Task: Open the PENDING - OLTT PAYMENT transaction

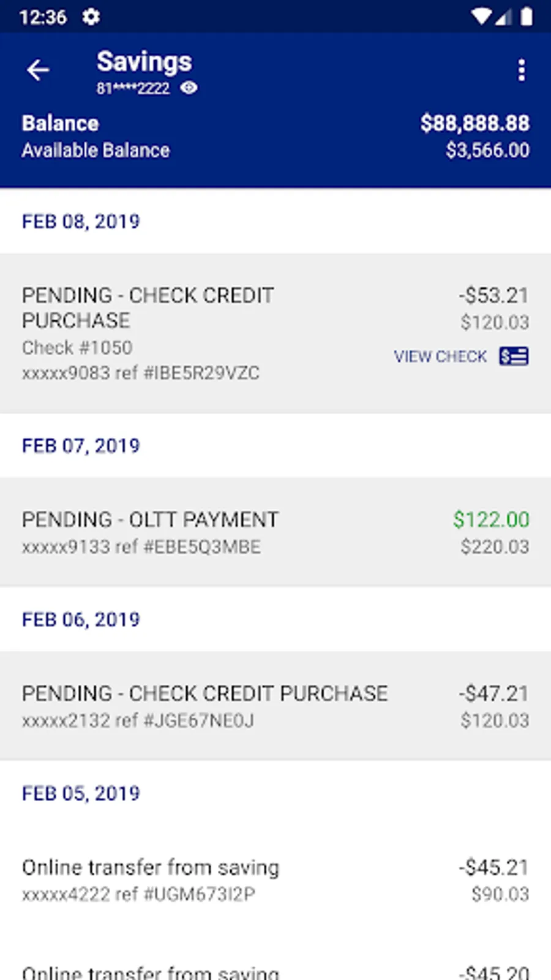Action: pos(184,532)
